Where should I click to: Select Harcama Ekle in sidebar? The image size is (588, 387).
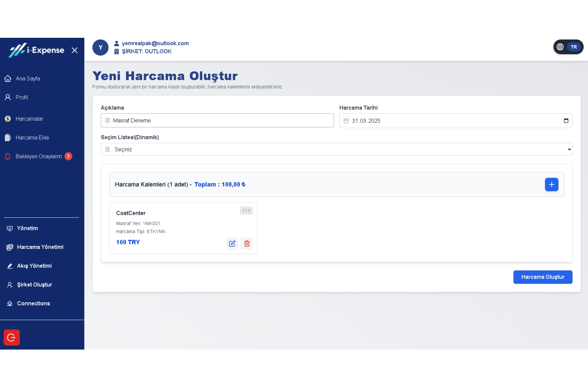tap(32, 138)
